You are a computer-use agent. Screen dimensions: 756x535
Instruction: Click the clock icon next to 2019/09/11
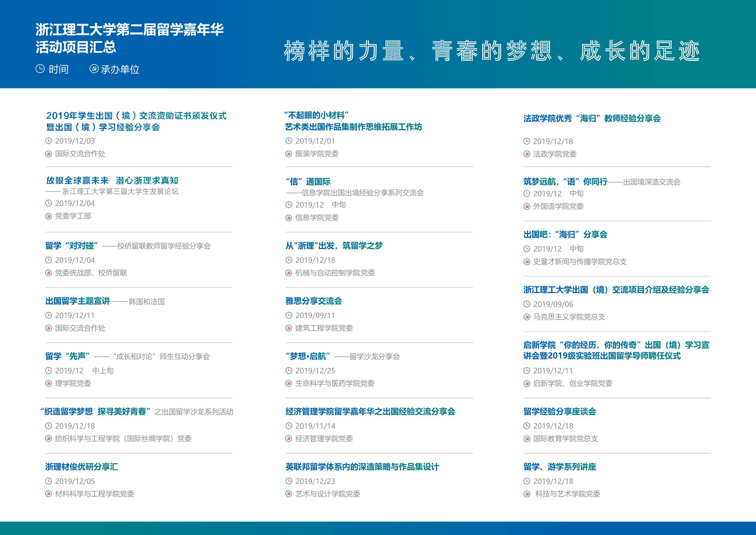(289, 315)
